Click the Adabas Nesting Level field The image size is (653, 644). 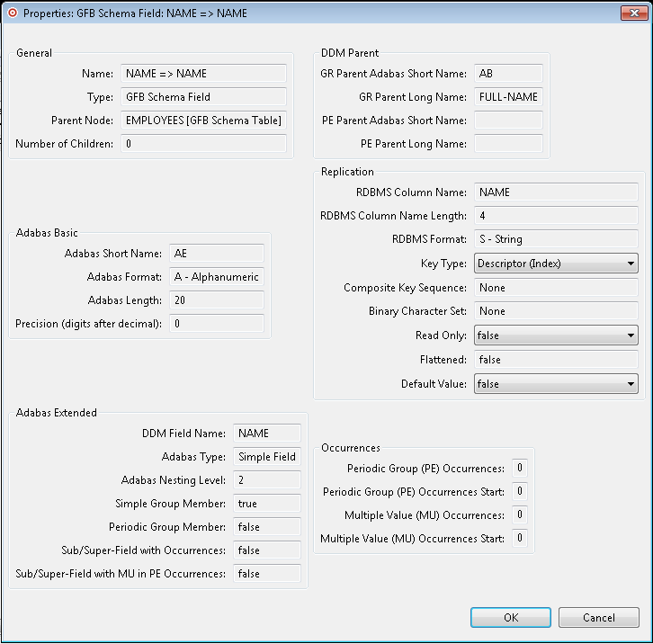(x=267, y=480)
